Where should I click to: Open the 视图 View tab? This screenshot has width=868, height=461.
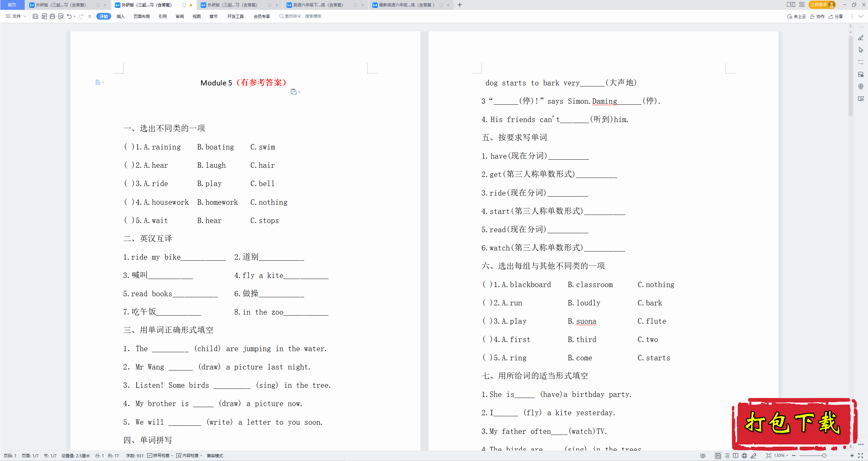coord(197,16)
